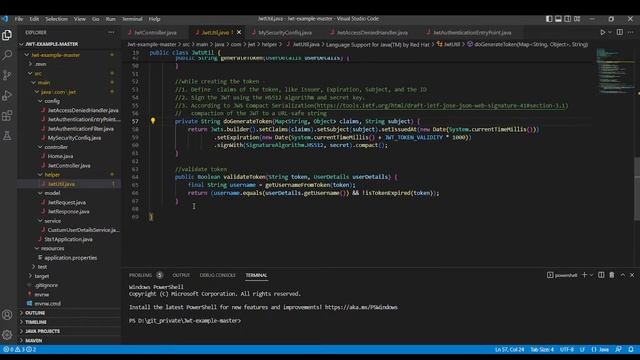This screenshot has height=360, width=640.
Task: Click Tab Size: 4 status item
Action: pos(542,349)
